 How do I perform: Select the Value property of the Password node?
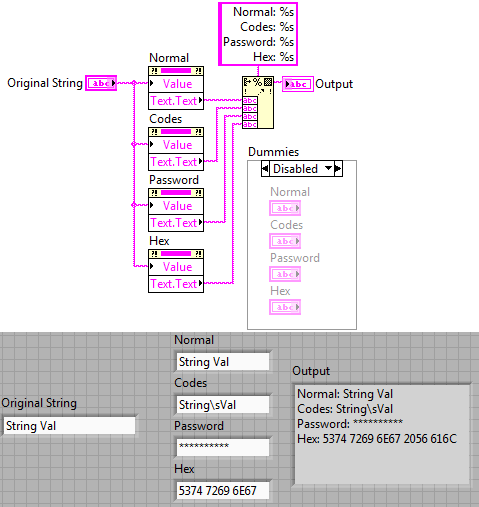[x=176, y=206]
